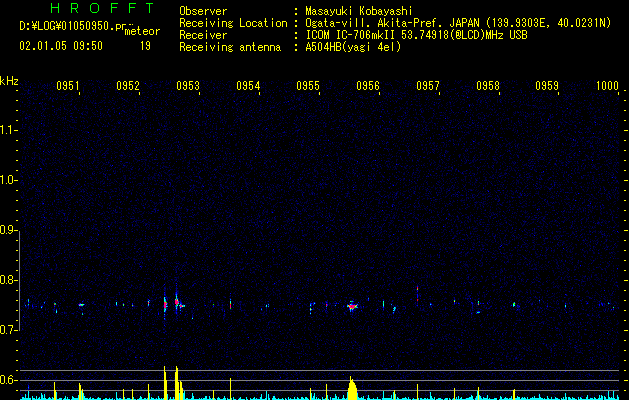This screenshot has width=629, height=400.
Task: Click the 0953 time marker
Action: (188, 85)
